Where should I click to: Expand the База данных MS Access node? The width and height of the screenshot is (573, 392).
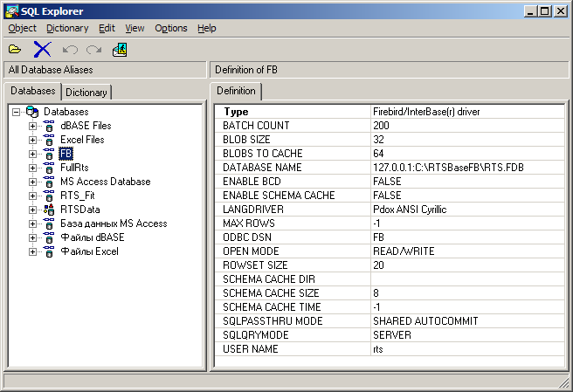coord(32,224)
